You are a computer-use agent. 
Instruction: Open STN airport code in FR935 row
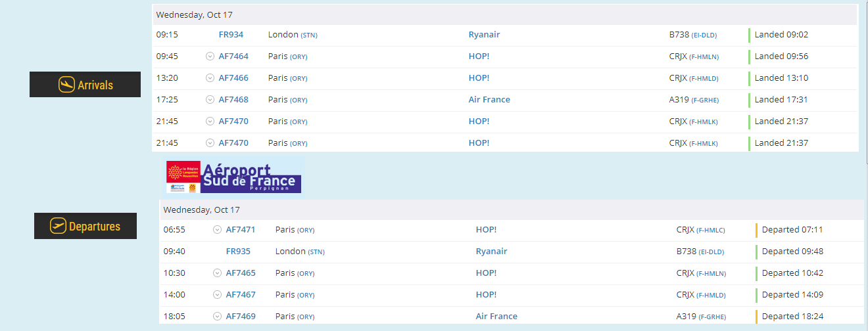point(316,252)
